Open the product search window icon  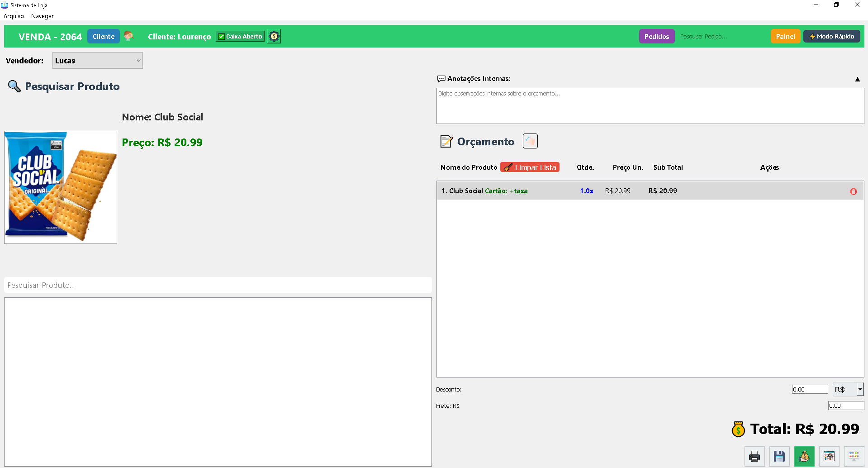coord(829,456)
